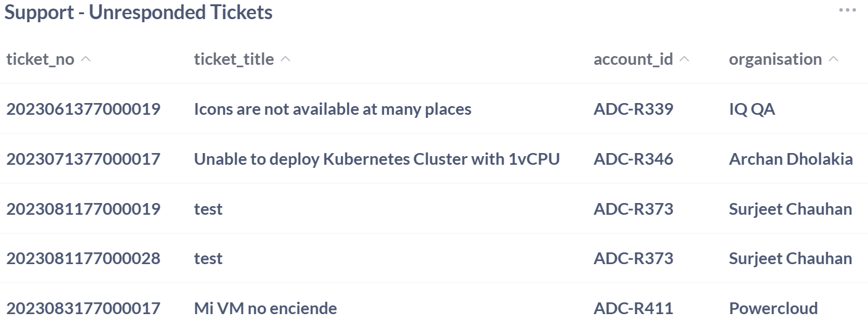Click the Archan Dholakia organisation cell
868x332 pixels.
(791, 159)
